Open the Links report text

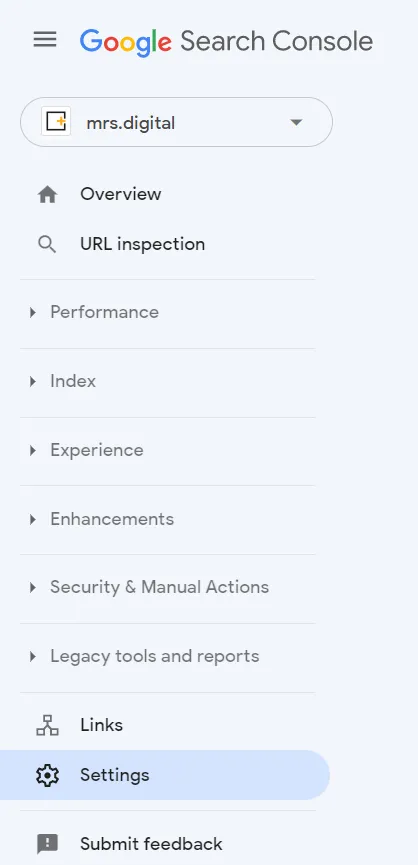click(101, 725)
